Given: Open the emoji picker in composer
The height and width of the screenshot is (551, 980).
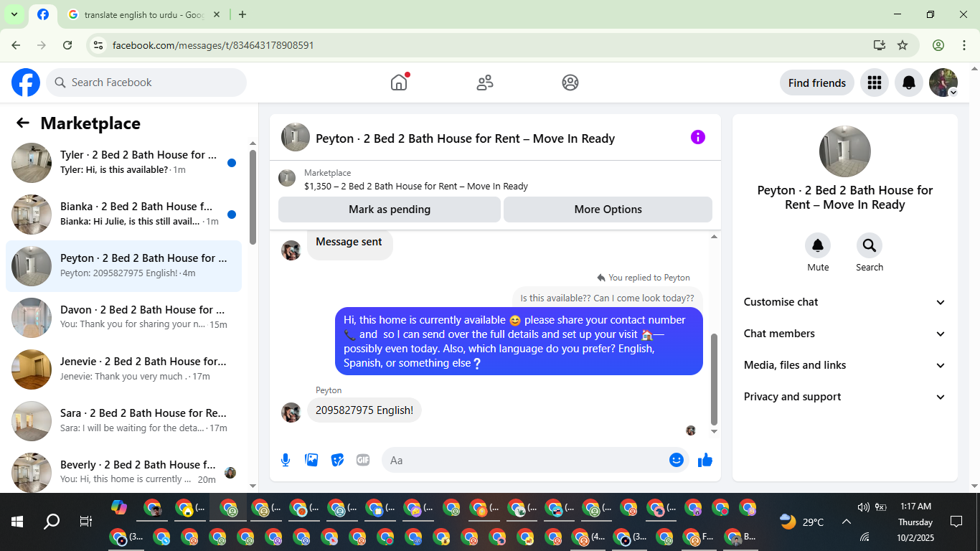Looking at the screenshot, I should (x=676, y=460).
